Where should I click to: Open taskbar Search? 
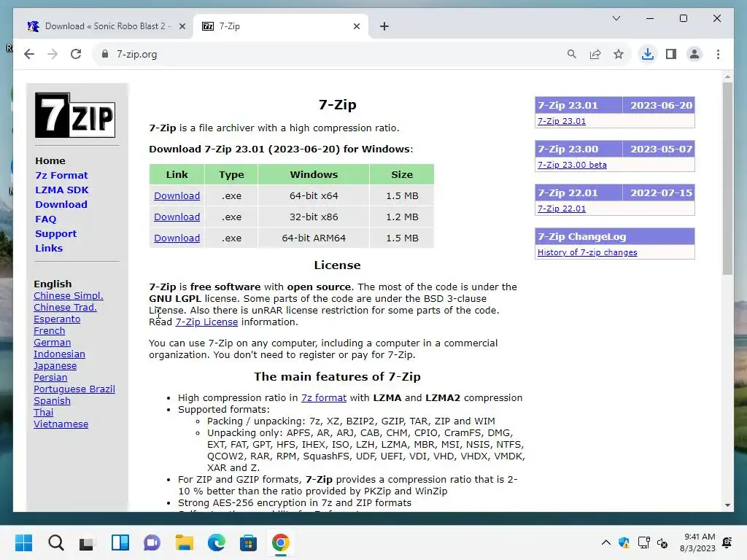tap(55, 542)
